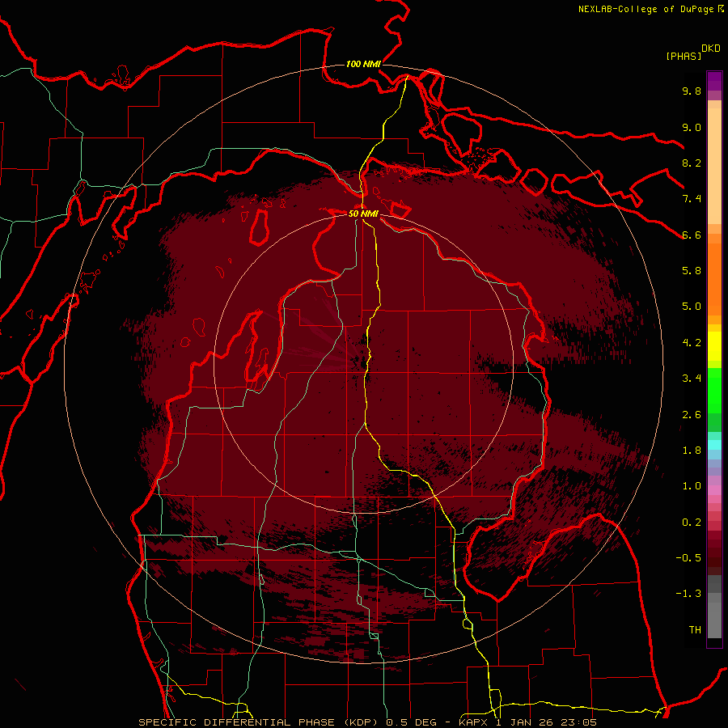The image size is (728, 728).
Task: Click the 100 NMI range ring label
Action: [363, 64]
